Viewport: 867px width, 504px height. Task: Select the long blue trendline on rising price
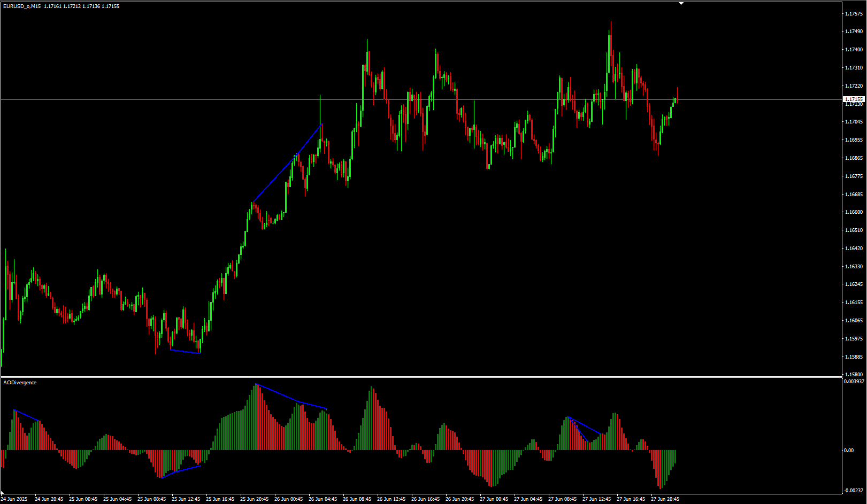coord(288,163)
